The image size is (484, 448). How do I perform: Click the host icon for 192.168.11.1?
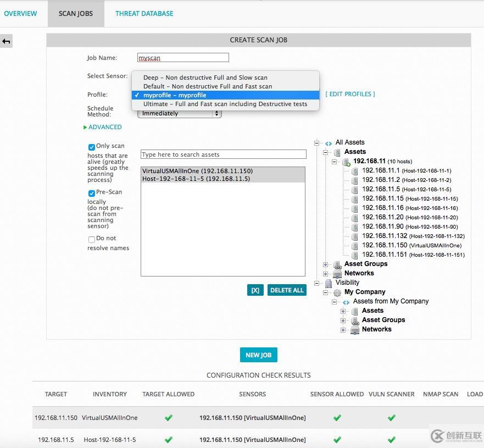[355, 171]
